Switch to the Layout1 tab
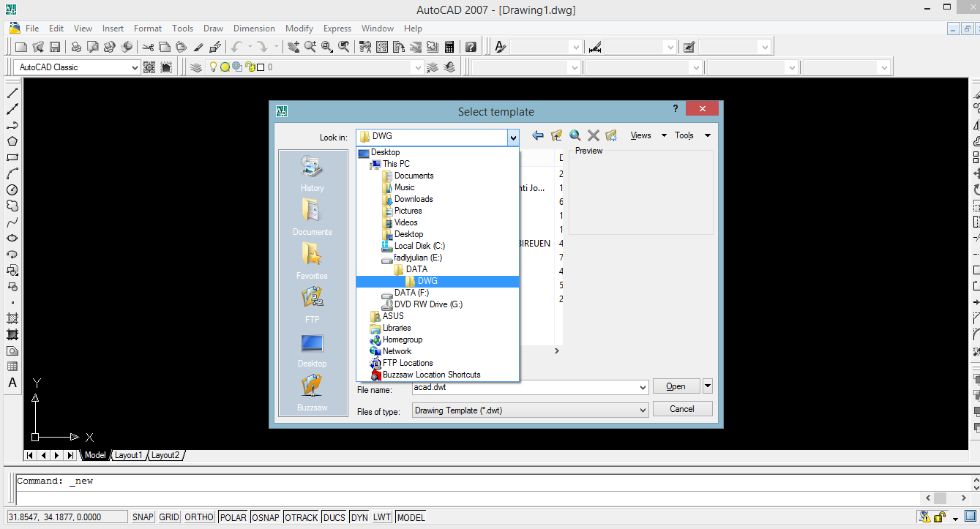The width and height of the screenshot is (980, 529). coord(129,454)
